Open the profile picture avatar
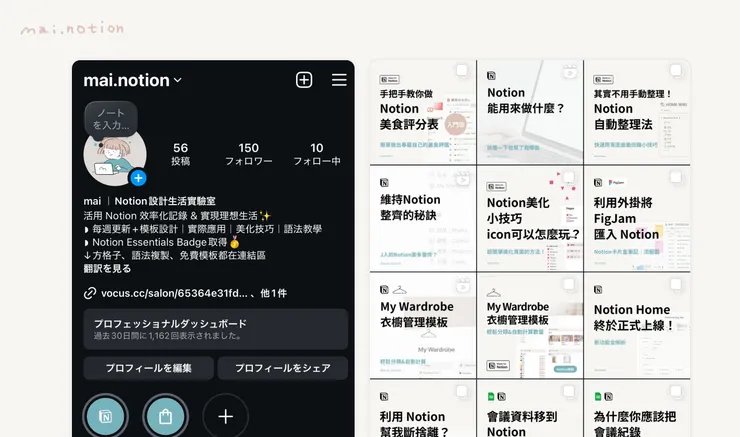The width and height of the screenshot is (740, 437). click(115, 157)
